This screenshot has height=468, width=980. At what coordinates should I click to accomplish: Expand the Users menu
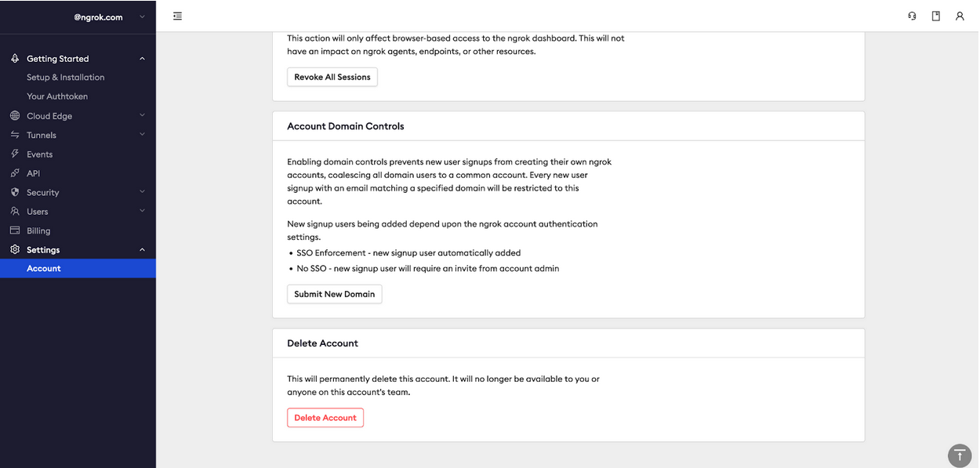pos(142,210)
